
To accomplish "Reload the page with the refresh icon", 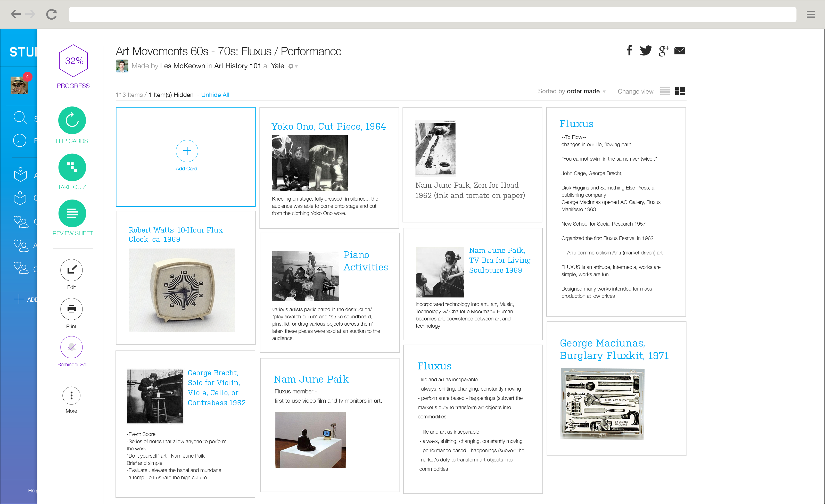I will (x=52, y=14).
